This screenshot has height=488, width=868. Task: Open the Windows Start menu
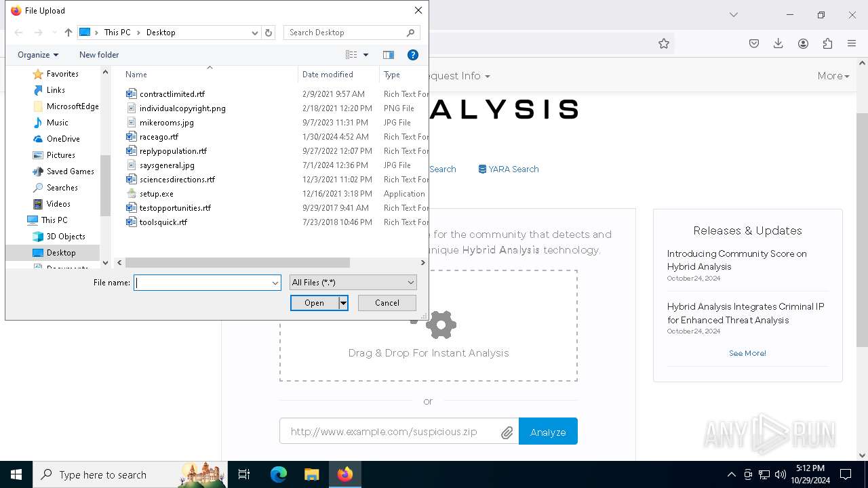tap(16, 474)
